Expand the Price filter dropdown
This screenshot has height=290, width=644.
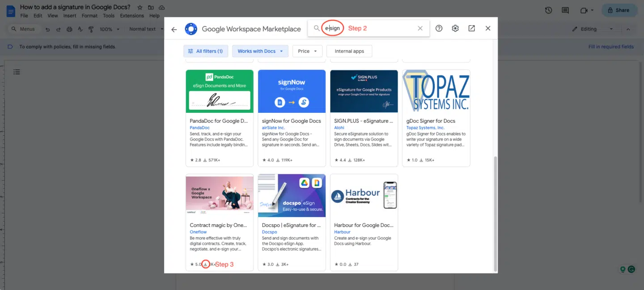tap(308, 51)
